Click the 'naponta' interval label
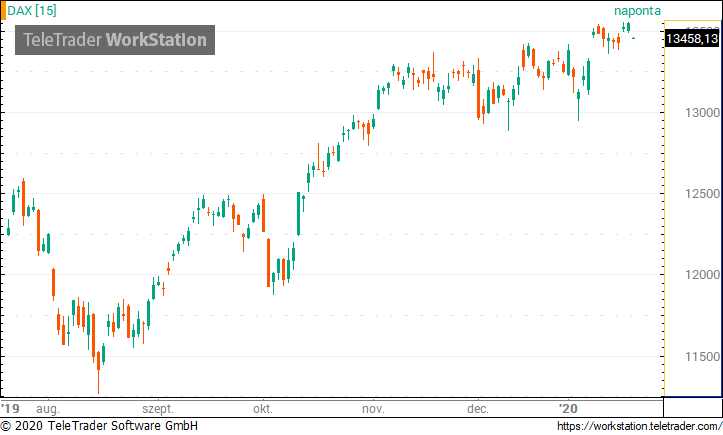The image size is (723, 435). (x=637, y=11)
